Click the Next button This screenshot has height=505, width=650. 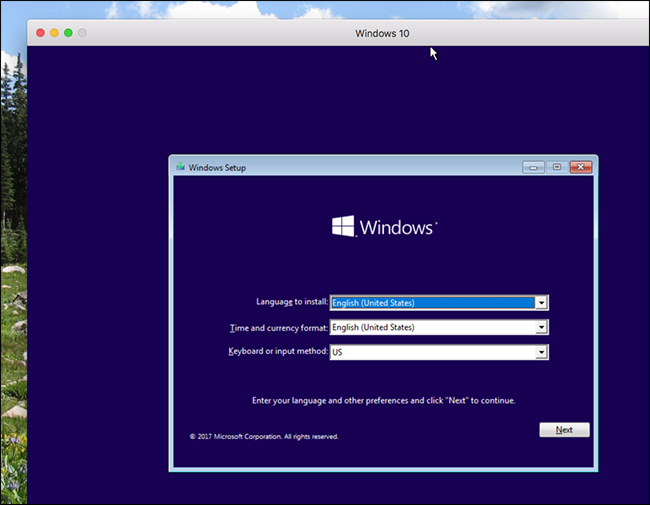[x=564, y=430]
